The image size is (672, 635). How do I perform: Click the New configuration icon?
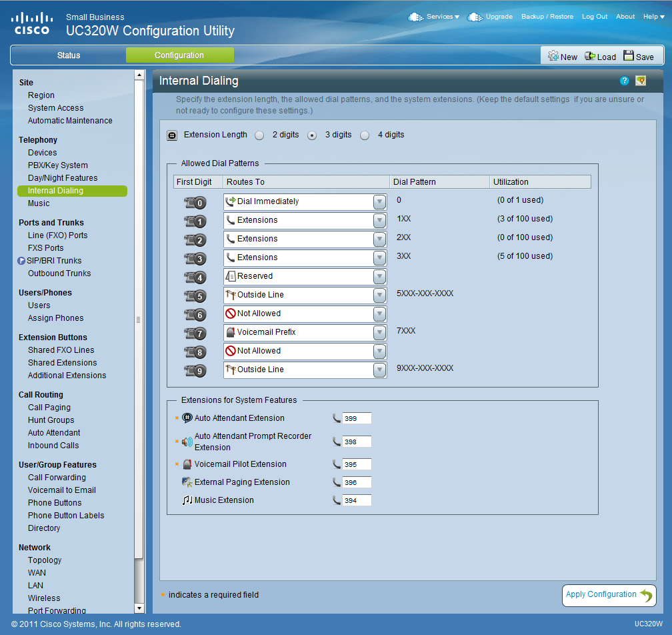pyautogui.click(x=553, y=56)
